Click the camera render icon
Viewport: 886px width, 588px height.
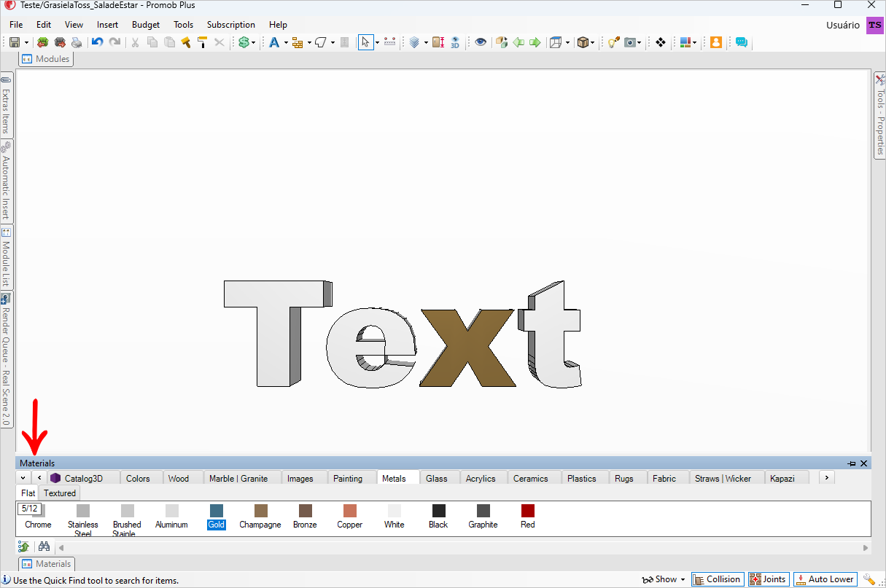click(x=631, y=42)
